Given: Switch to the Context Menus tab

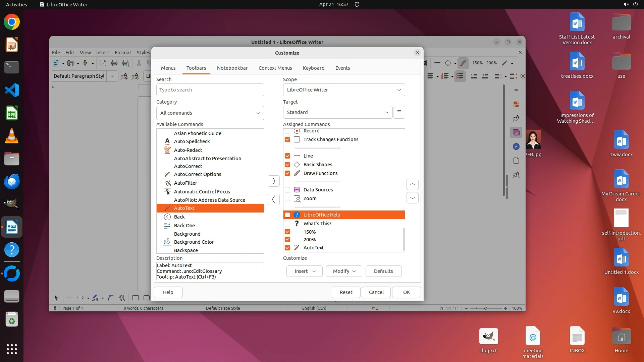Looking at the screenshot, I should tap(275, 68).
